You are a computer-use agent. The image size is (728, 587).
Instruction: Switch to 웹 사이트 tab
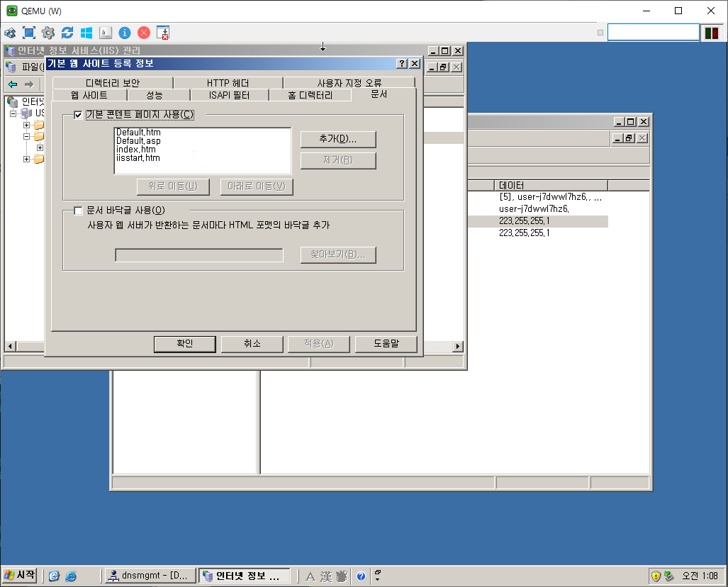point(89,95)
